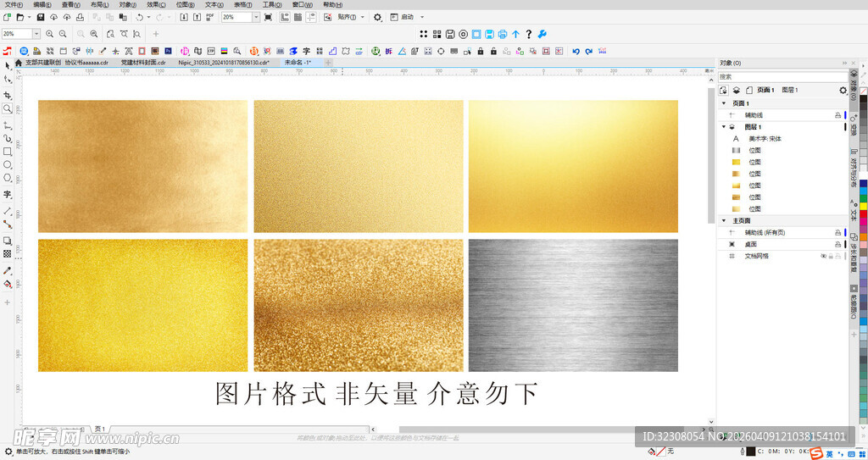The height and width of the screenshot is (460, 868).
Task: Click the Zoom In magnifier icon
Action: tap(49, 34)
